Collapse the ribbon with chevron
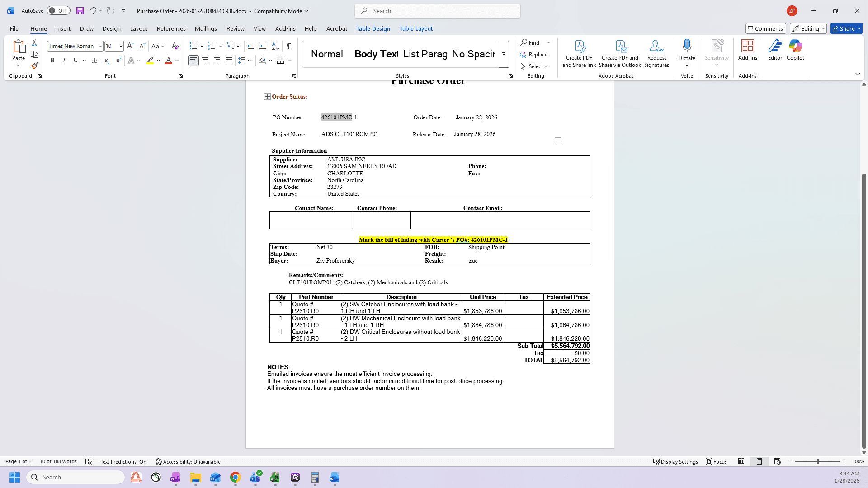 (858, 74)
